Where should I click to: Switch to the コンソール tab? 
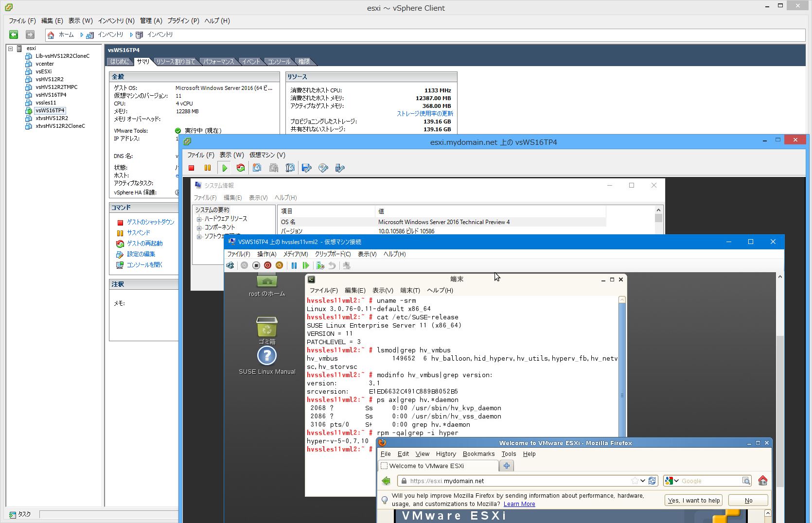tap(279, 62)
